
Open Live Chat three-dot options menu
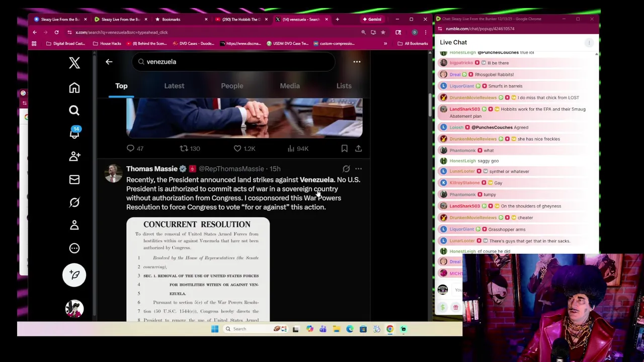[x=589, y=43]
